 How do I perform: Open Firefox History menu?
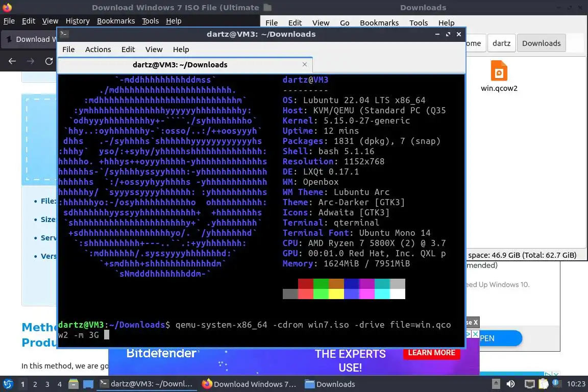[78, 21]
